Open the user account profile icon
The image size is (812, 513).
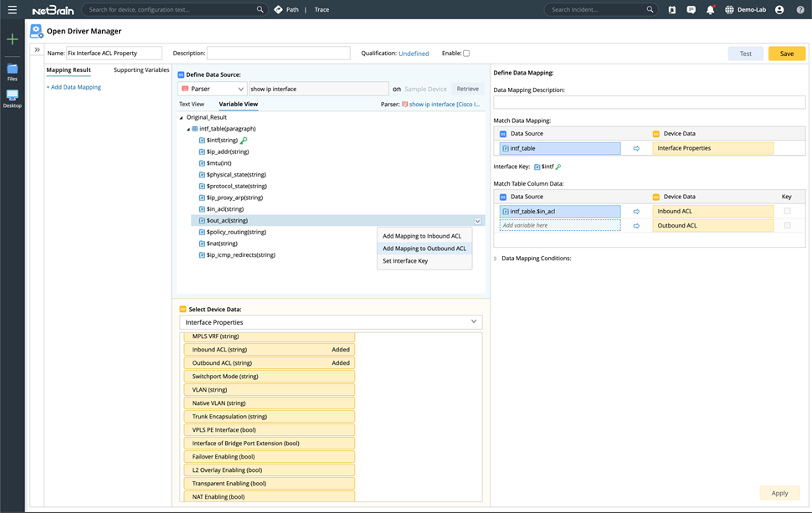pyautogui.click(x=779, y=10)
